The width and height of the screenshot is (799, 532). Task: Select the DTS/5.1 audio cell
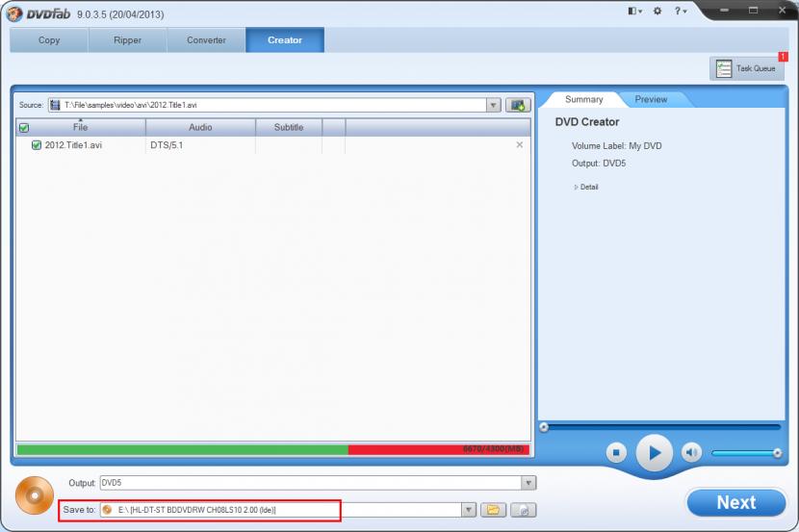167,145
